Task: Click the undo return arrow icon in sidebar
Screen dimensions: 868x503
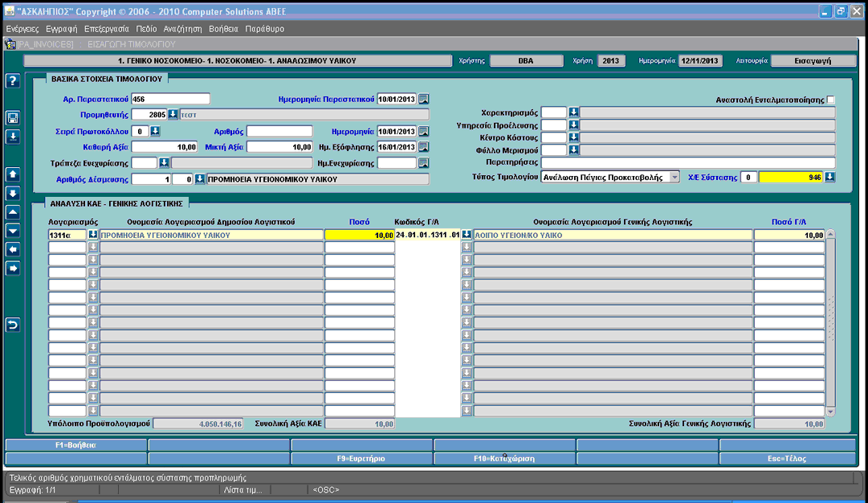Action: (13, 325)
